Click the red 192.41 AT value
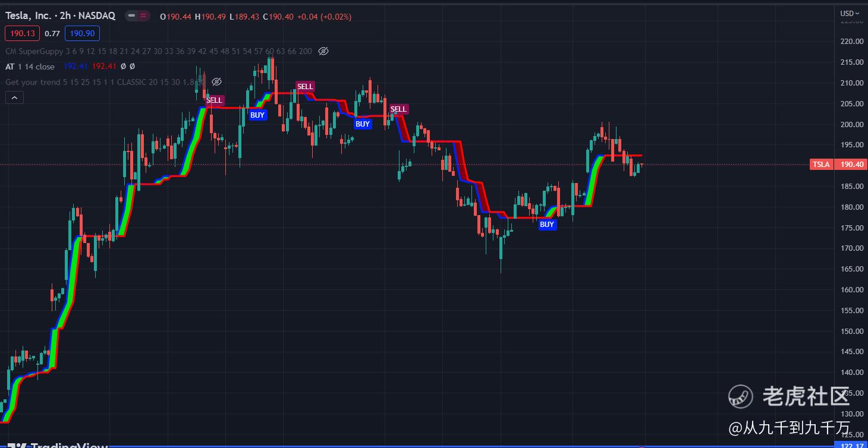The height and width of the screenshot is (448, 868). (x=104, y=67)
